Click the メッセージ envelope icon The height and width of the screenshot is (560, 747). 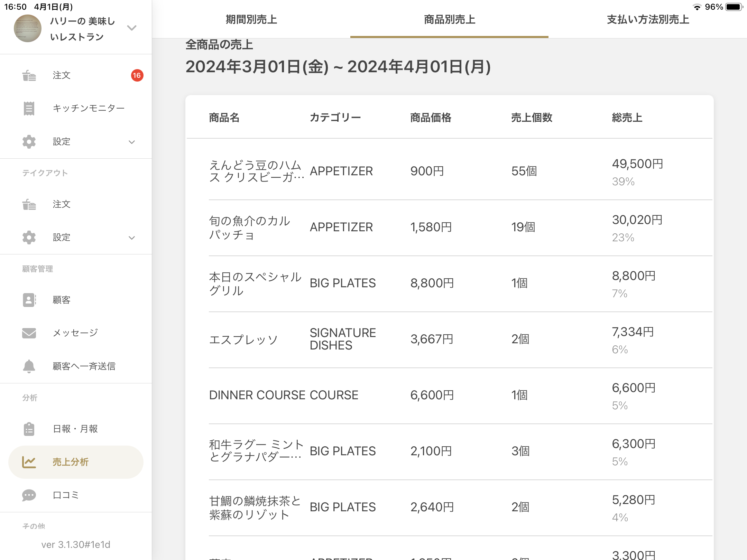pos(29,333)
